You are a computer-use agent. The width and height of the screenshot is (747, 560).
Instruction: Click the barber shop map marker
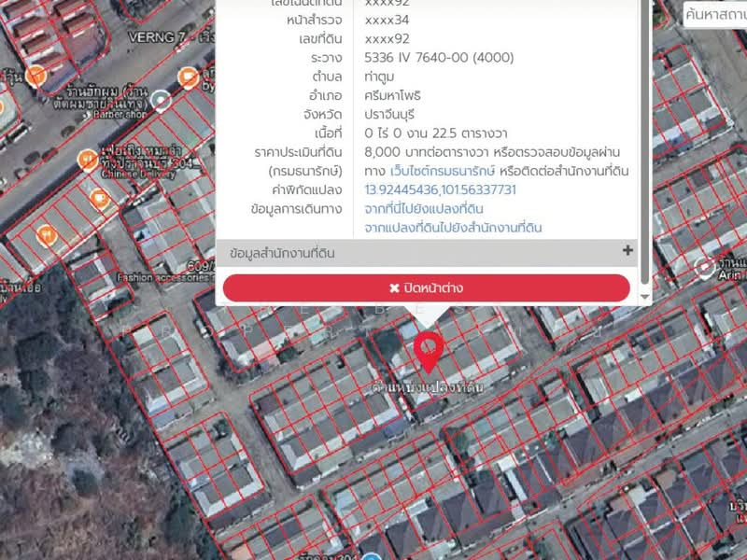162,100
